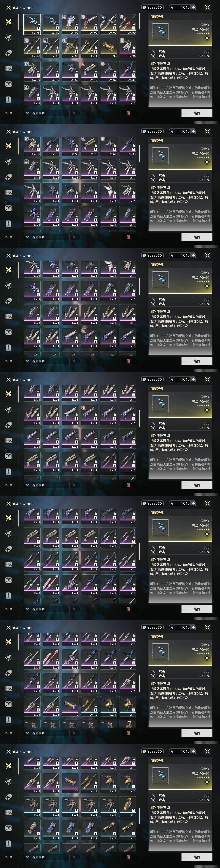The height and width of the screenshot is (868, 220).
Task: Open the exclamation-mark quest items icon in topmost panel
Action: tap(9, 99)
